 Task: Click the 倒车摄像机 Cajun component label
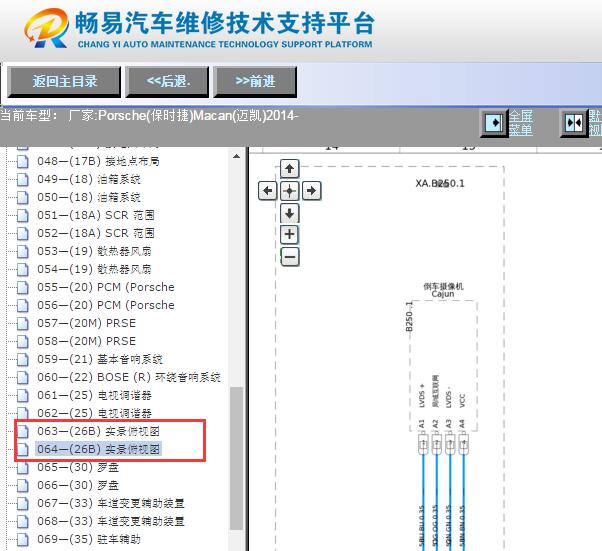[443, 290]
